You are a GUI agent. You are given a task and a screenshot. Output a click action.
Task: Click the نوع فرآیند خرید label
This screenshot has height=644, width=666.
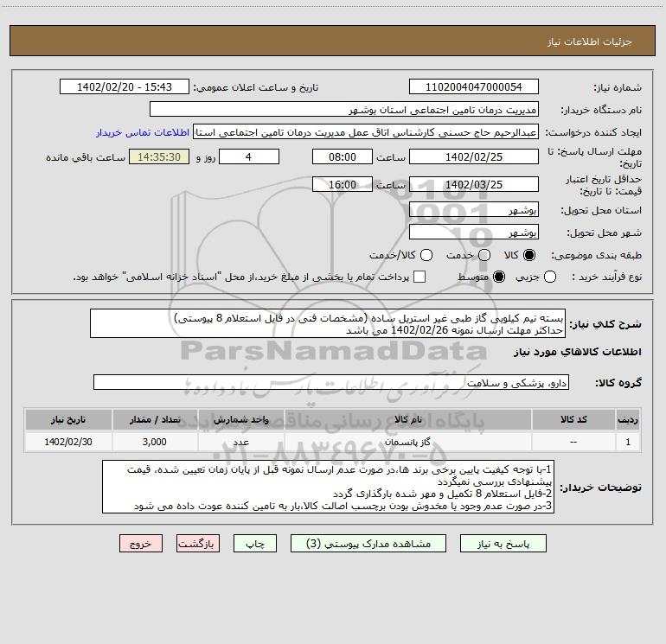point(606,277)
